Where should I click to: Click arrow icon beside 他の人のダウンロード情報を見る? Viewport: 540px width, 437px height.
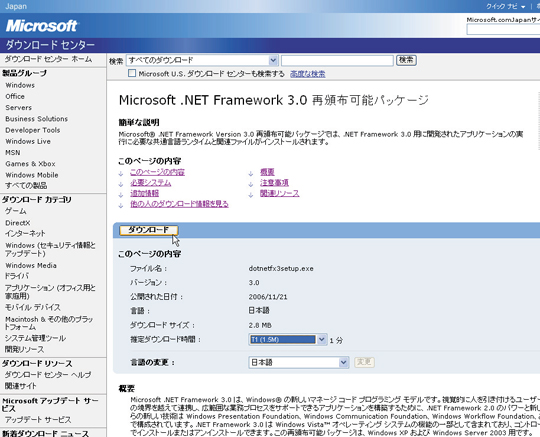tap(121, 206)
